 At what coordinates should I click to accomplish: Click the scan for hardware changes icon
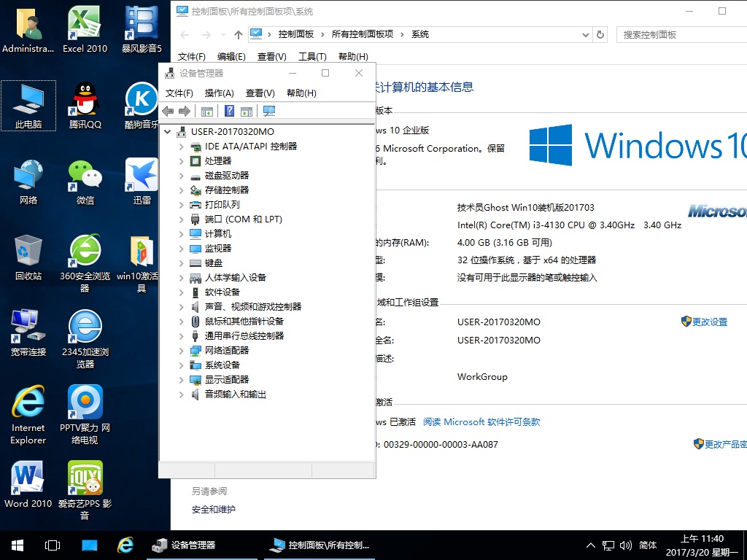269,112
